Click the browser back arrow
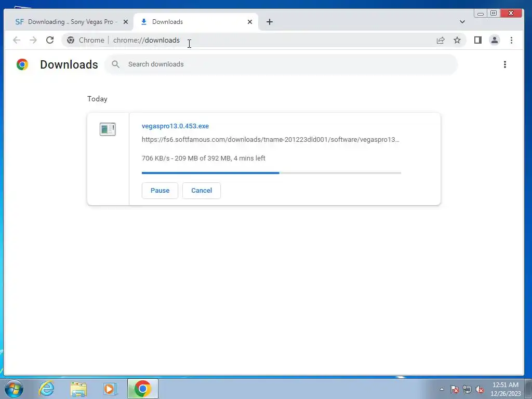The image size is (532, 399). click(16, 40)
